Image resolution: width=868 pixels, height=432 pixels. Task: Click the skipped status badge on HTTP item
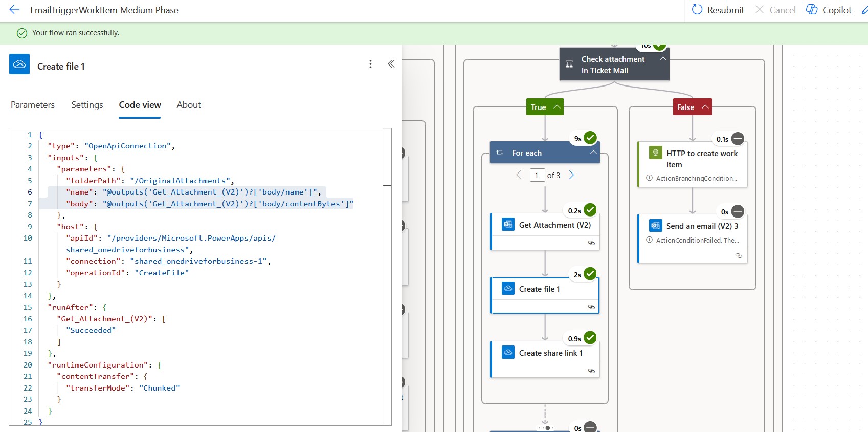click(738, 138)
